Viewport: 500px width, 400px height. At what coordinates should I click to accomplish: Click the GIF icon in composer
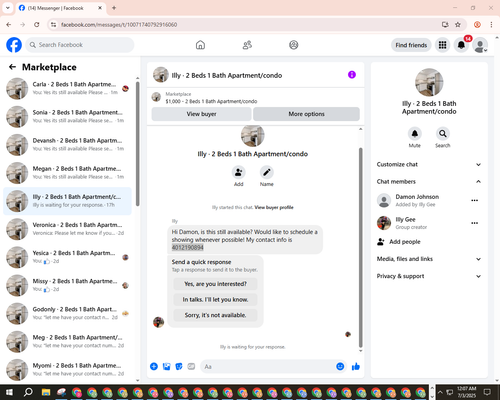tap(191, 367)
